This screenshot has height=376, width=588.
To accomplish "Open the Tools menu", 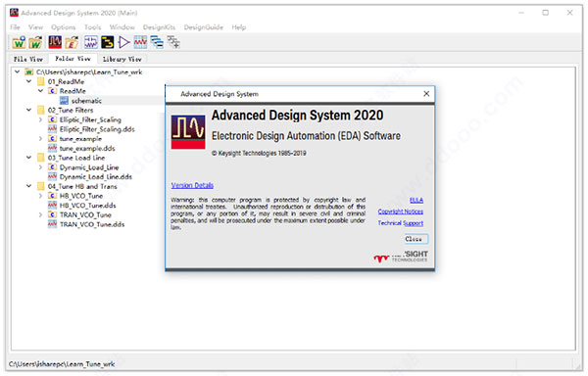I will point(93,27).
